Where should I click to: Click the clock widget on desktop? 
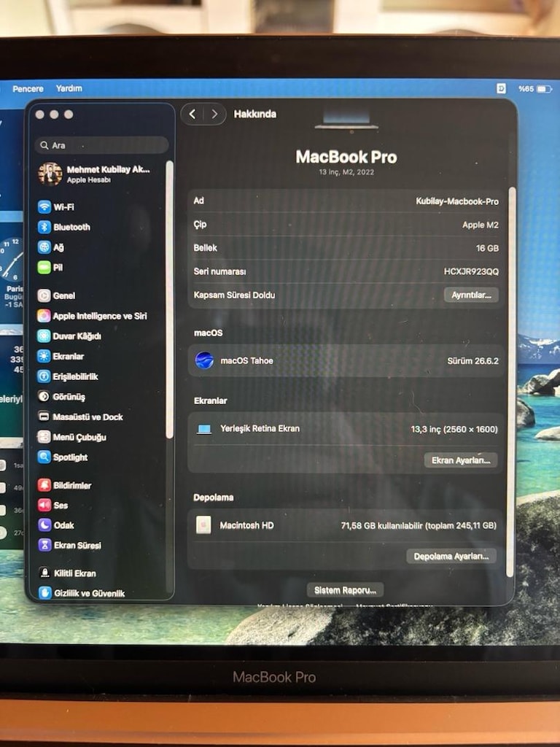[x=12, y=260]
